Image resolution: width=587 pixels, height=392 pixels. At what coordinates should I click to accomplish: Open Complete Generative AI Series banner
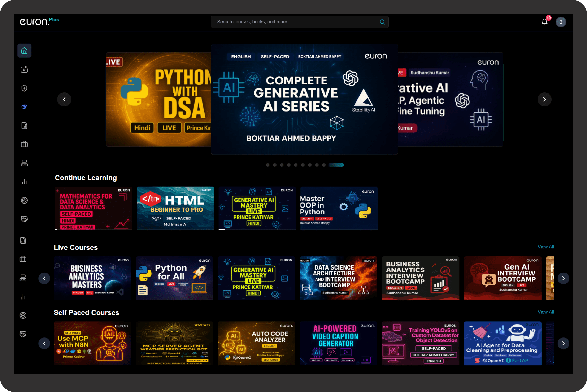(304, 100)
